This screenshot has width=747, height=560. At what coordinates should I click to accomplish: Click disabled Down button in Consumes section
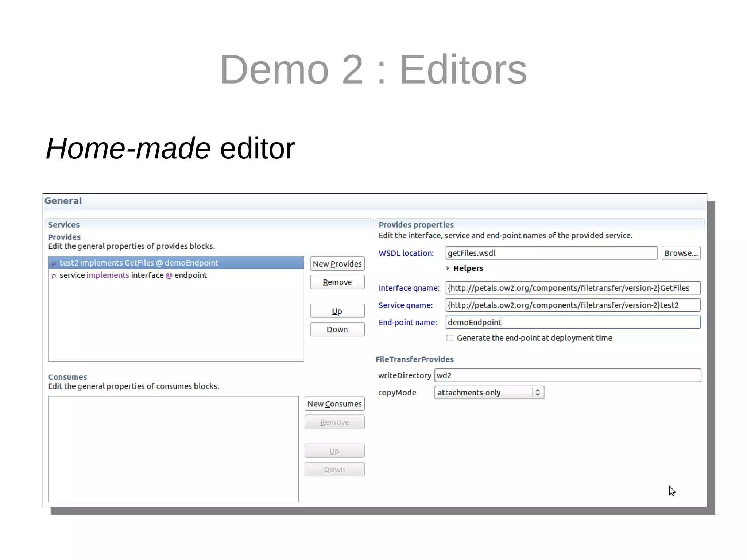(334, 470)
